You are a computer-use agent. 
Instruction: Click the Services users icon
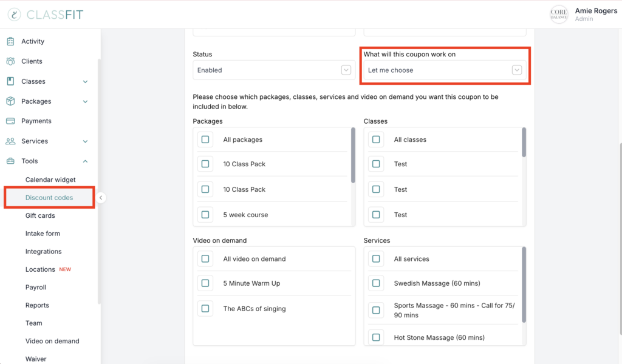click(11, 141)
